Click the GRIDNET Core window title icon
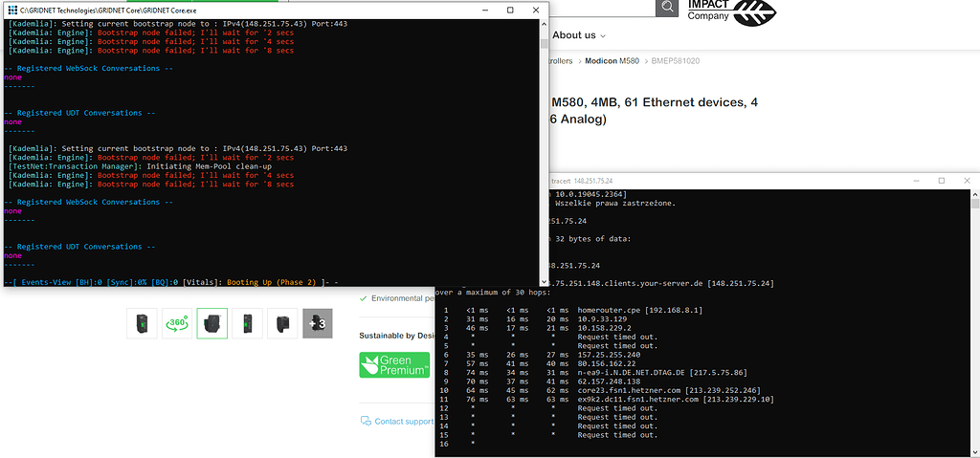 pyautogui.click(x=11, y=9)
